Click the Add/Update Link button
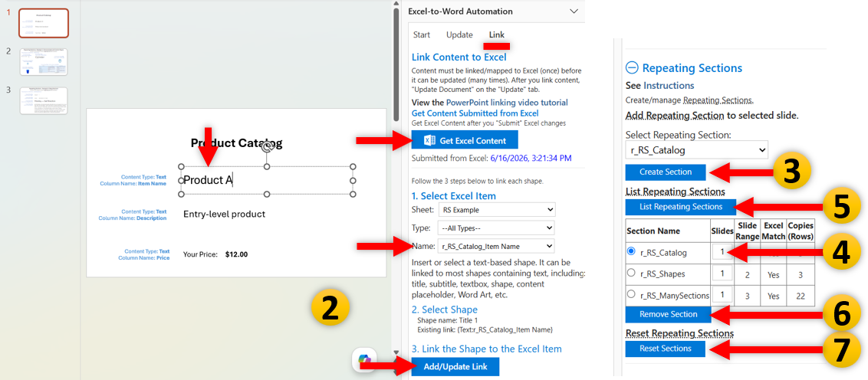 coord(455,367)
